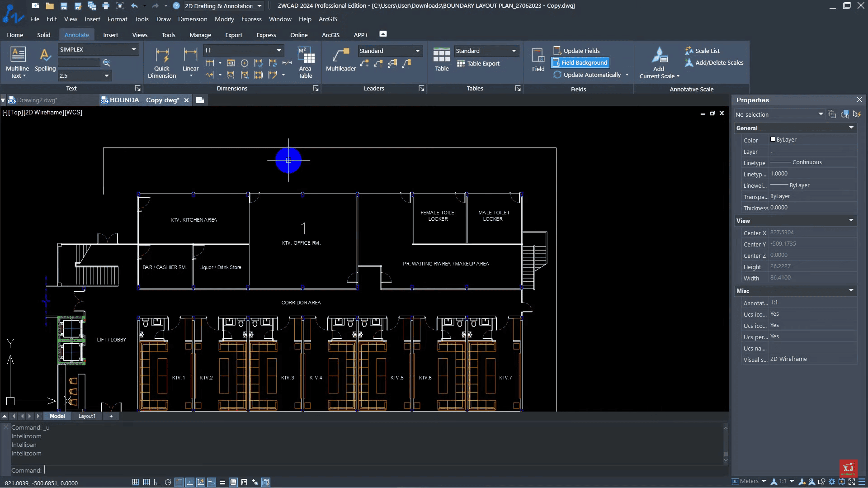Select the Quick Dimension tool
Screen dimensions: 868x488
pos(162,62)
